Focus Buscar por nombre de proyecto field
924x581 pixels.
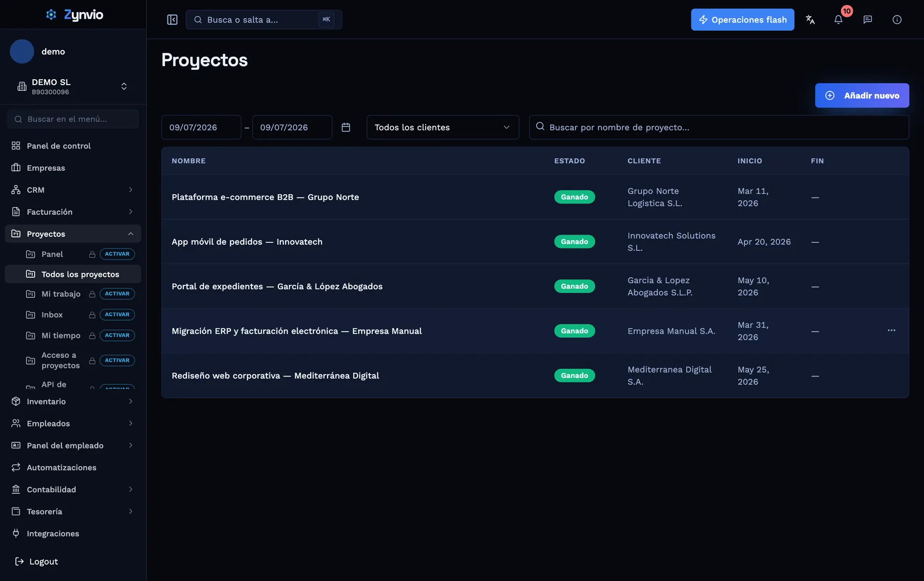tap(719, 127)
